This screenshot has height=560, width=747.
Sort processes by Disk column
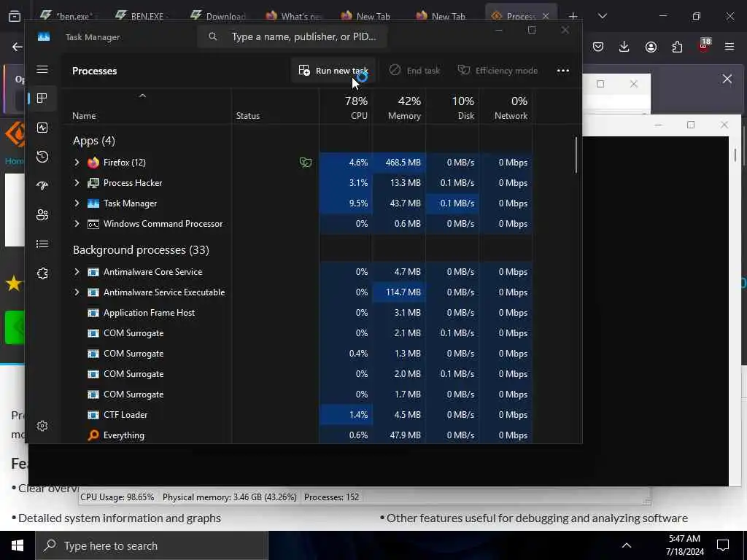452,108
